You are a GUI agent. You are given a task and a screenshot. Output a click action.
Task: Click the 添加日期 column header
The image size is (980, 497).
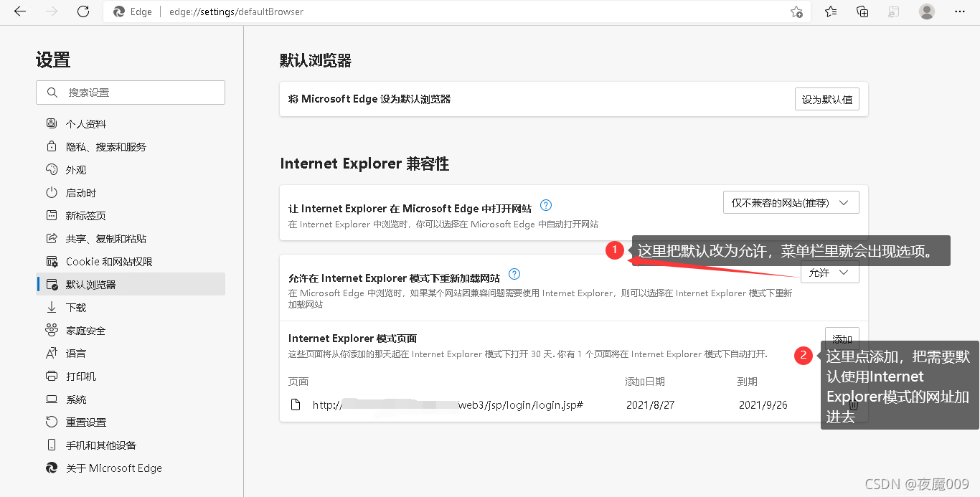[645, 382]
